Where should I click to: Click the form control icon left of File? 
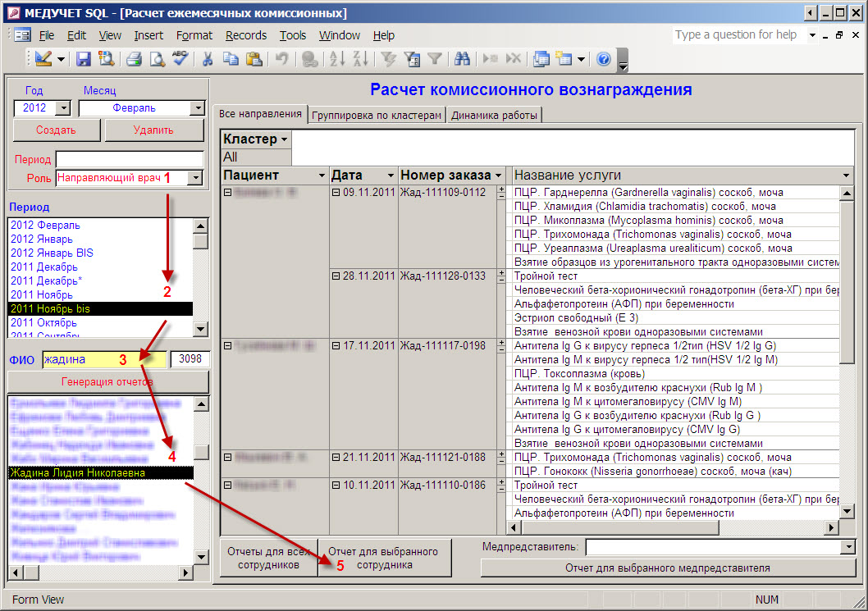[x=23, y=35]
